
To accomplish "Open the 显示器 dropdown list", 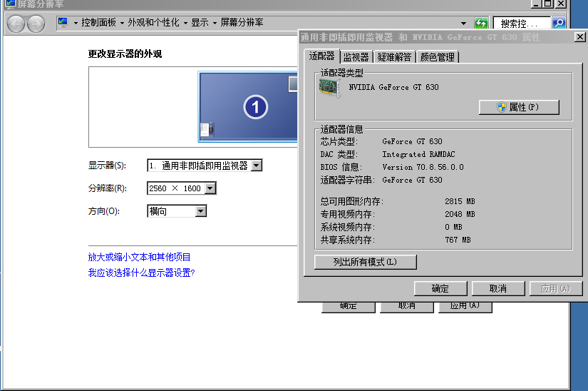I will pyautogui.click(x=257, y=166).
